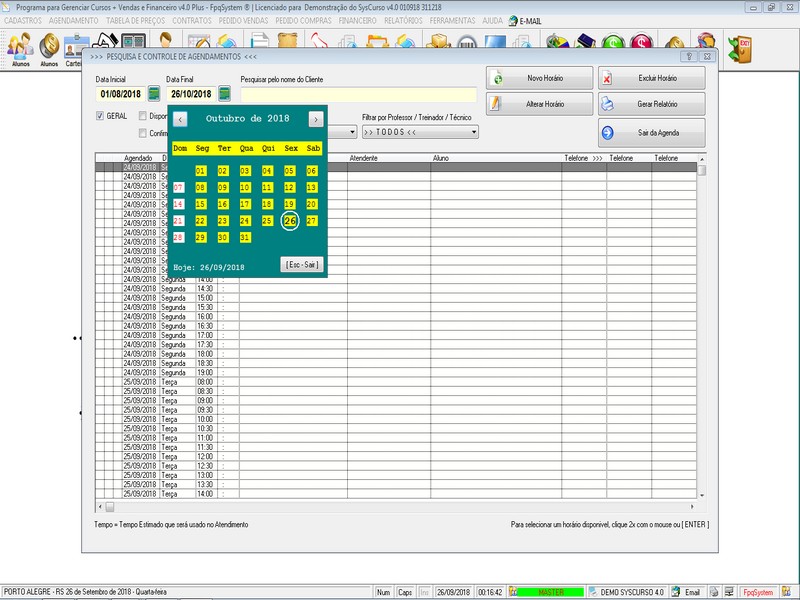Toggle the GERAL checkbox
Image resolution: width=800 pixels, height=600 pixels.
100,116
